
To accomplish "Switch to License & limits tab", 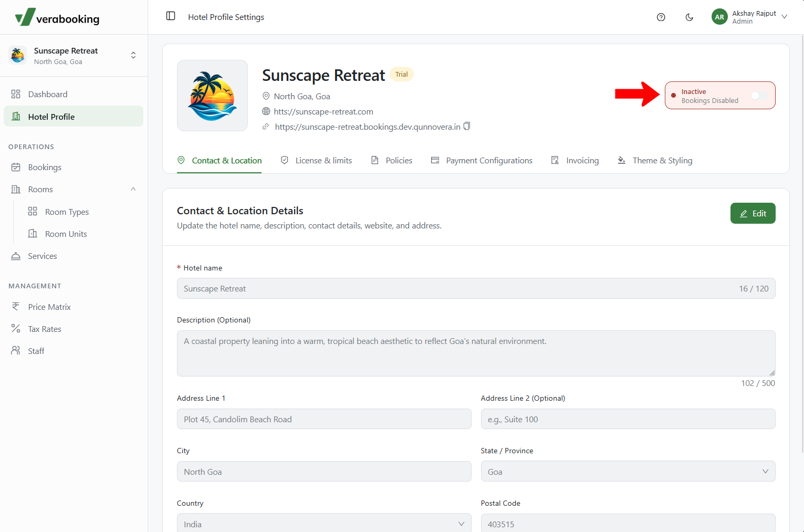I will click(x=316, y=161).
